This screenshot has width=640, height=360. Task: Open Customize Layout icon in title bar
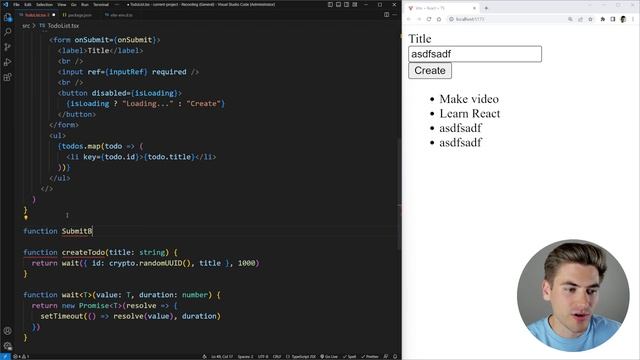[355, 4]
